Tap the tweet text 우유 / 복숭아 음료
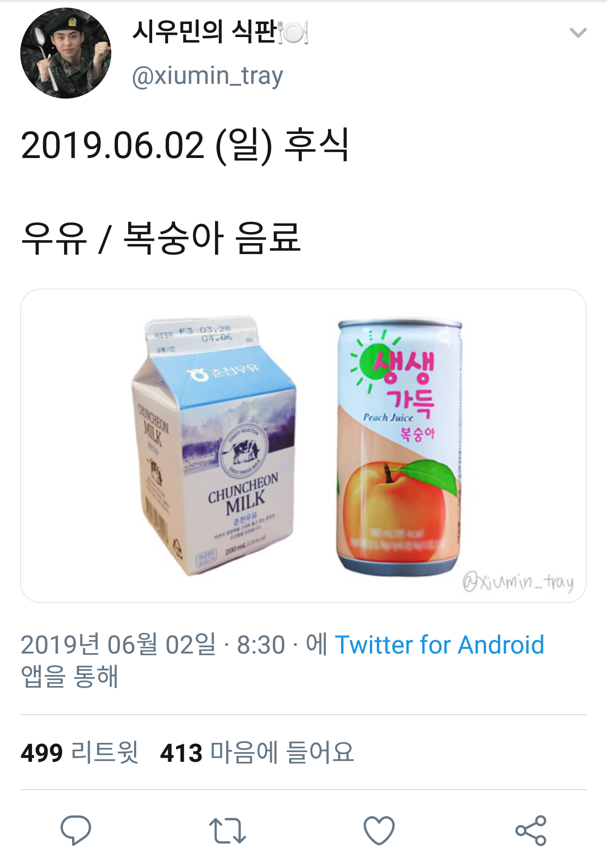The height and width of the screenshot is (868, 607). click(161, 238)
